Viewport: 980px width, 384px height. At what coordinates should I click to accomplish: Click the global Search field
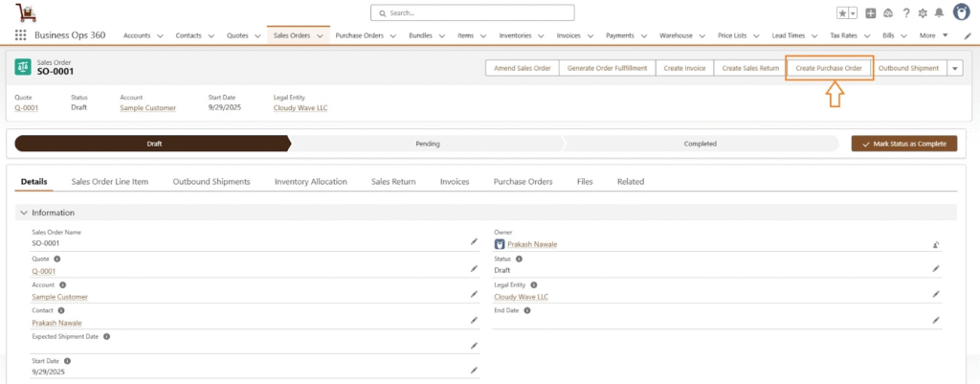(473, 13)
